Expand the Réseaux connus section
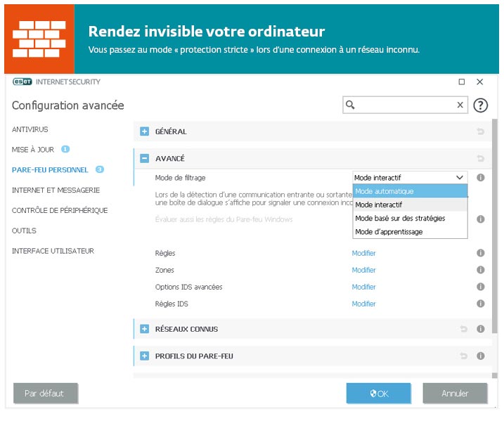504x421 pixels. [x=145, y=329]
